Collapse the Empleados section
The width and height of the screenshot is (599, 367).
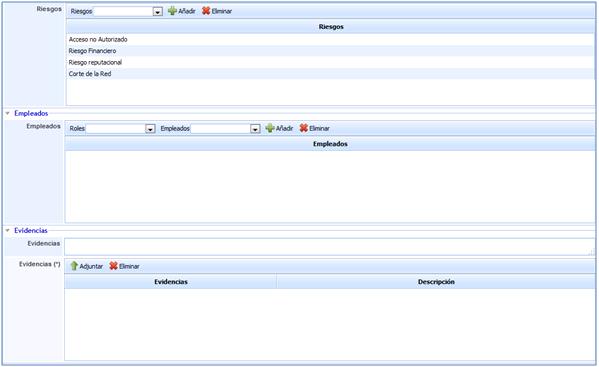(x=7, y=113)
